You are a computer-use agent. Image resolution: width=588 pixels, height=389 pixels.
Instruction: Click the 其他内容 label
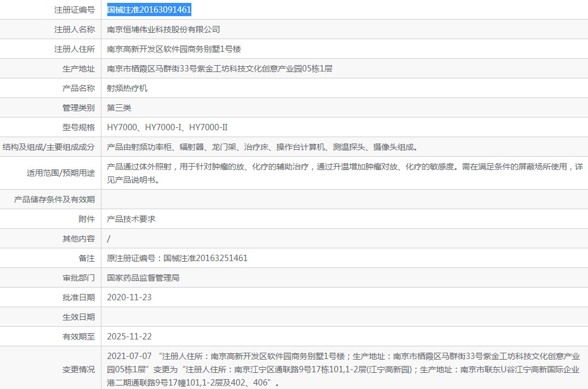(x=78, y=239)
